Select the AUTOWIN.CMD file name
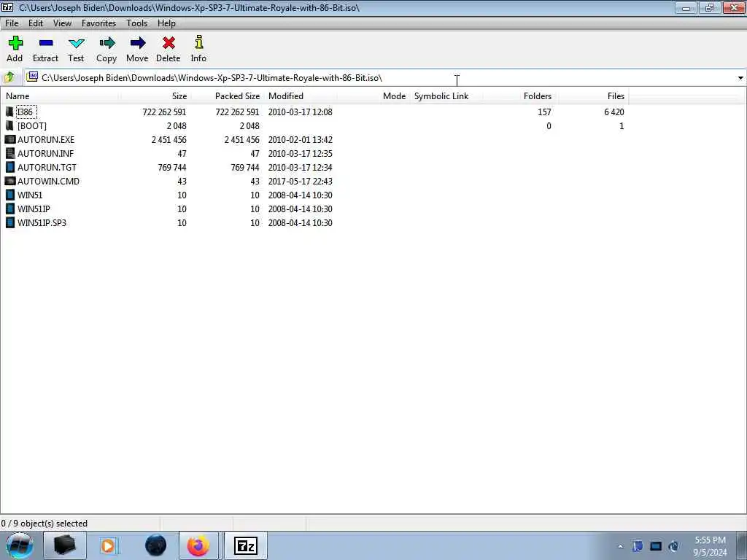The image size is (747, 560). [x=48, y=181]
